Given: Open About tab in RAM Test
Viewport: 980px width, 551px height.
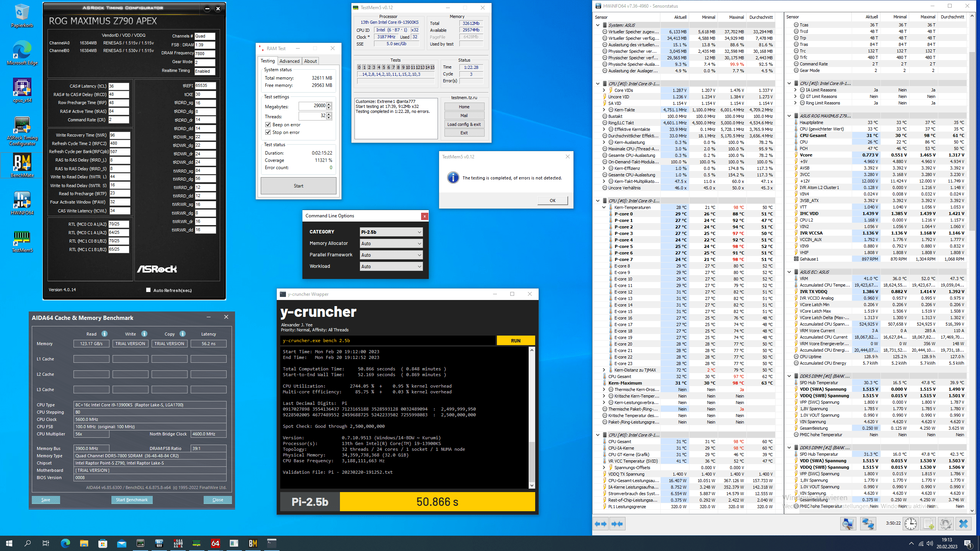Looking at the screenshot, I should click(310, 61).
